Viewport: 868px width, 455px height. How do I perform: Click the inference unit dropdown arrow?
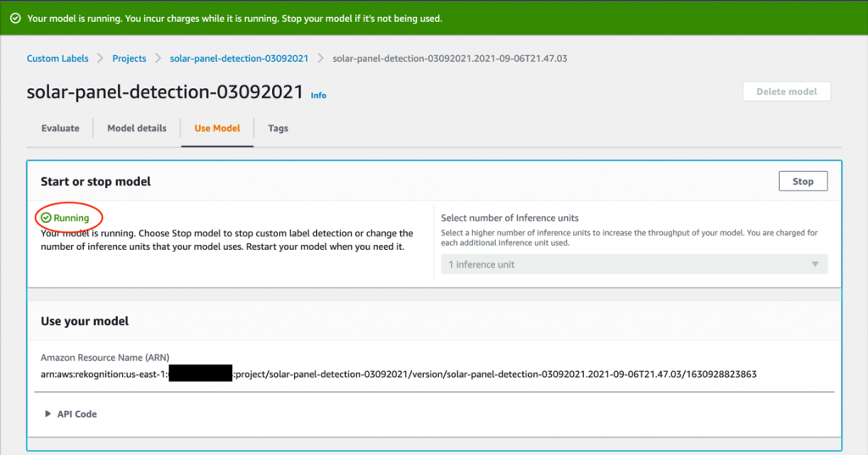815,264
